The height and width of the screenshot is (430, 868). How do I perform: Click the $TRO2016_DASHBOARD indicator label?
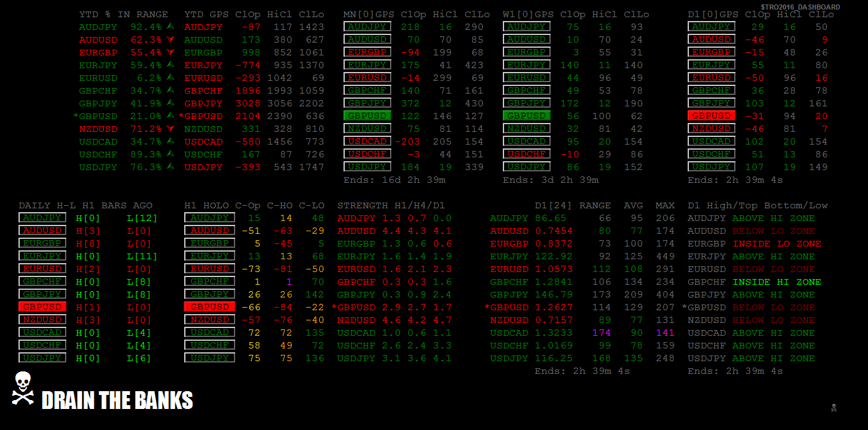[x=800, y=7]
